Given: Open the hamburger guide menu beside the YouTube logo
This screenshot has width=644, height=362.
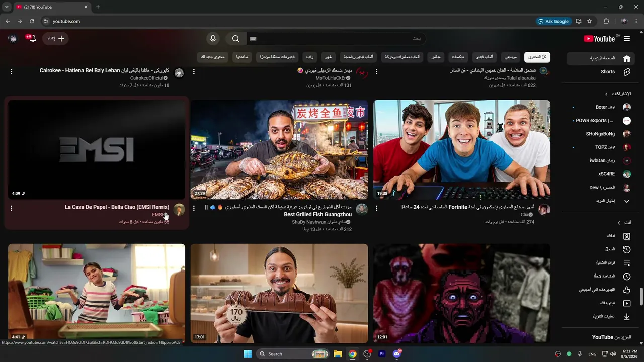Looking at the screenshot, I should (627, 39).
